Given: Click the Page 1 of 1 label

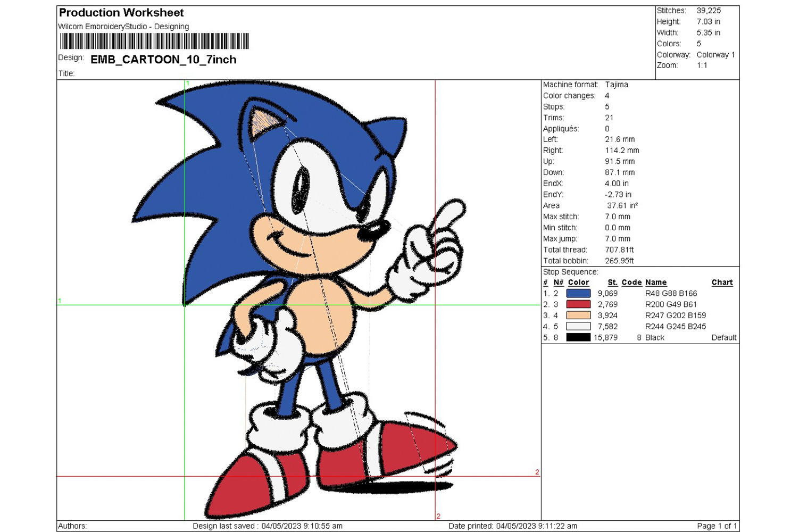Looking at the screenshot, I should pyautogui.click(x=717, y=526).
